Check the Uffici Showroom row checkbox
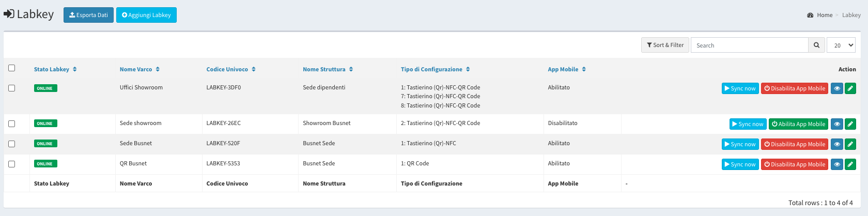Viewport: 868px width, 216px height. [x=12, y=88]
